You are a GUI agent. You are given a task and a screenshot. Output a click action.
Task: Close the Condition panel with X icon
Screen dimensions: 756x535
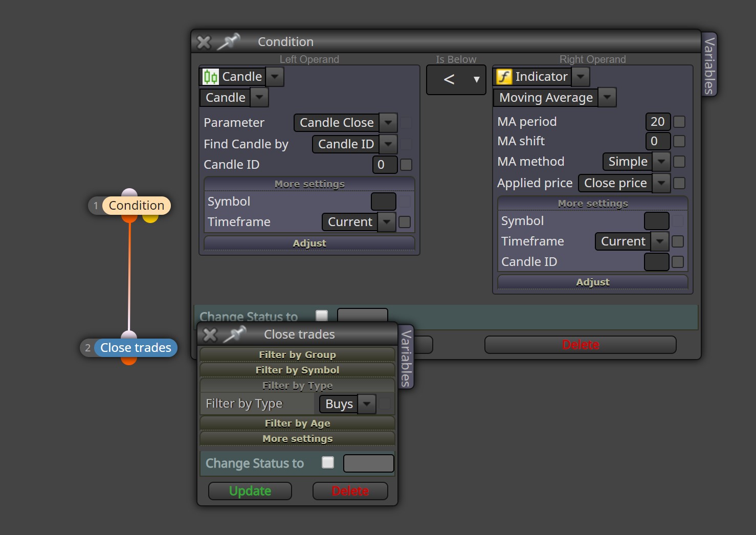(204, 42)
